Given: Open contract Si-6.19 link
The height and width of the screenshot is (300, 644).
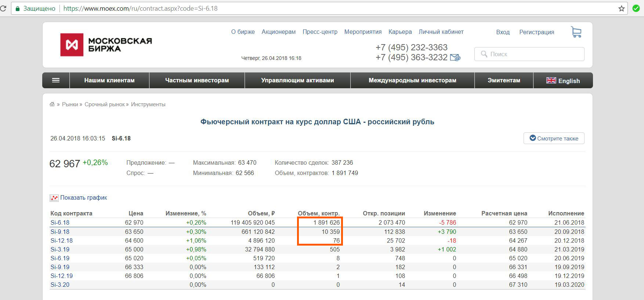Looking at the screenshot, I should (x=60, y=258).
